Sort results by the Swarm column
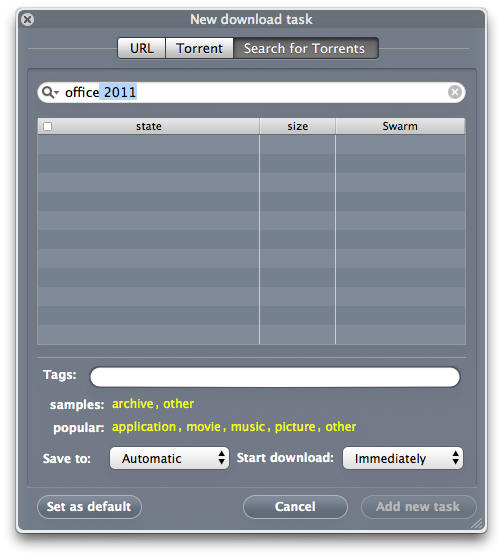Image resolution: width=503 pixels, height=557 pixels. 400,126
